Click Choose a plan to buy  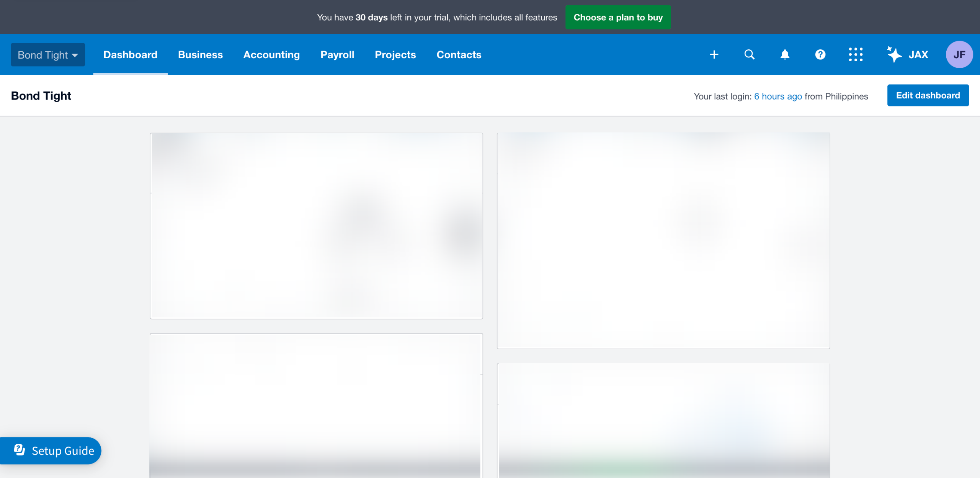click(618, 17)
